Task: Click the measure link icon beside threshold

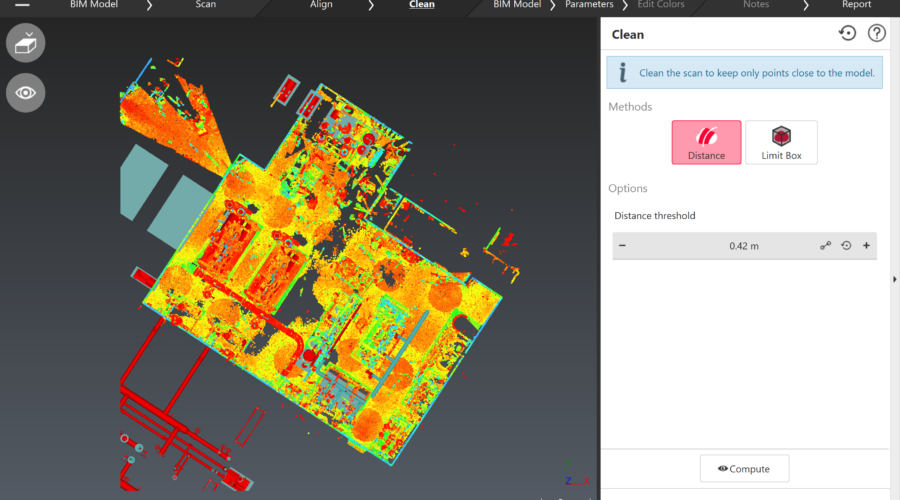Action: pyautogui.click(x=826, y=246)
